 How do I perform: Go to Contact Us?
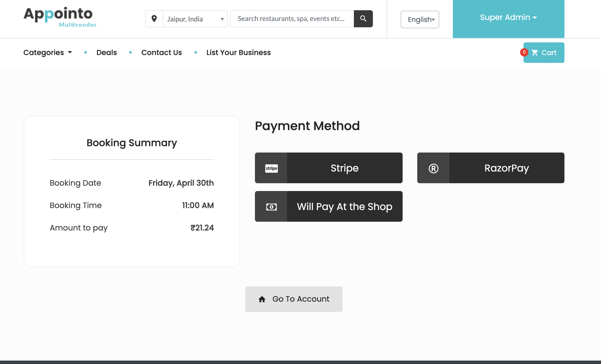162,53
